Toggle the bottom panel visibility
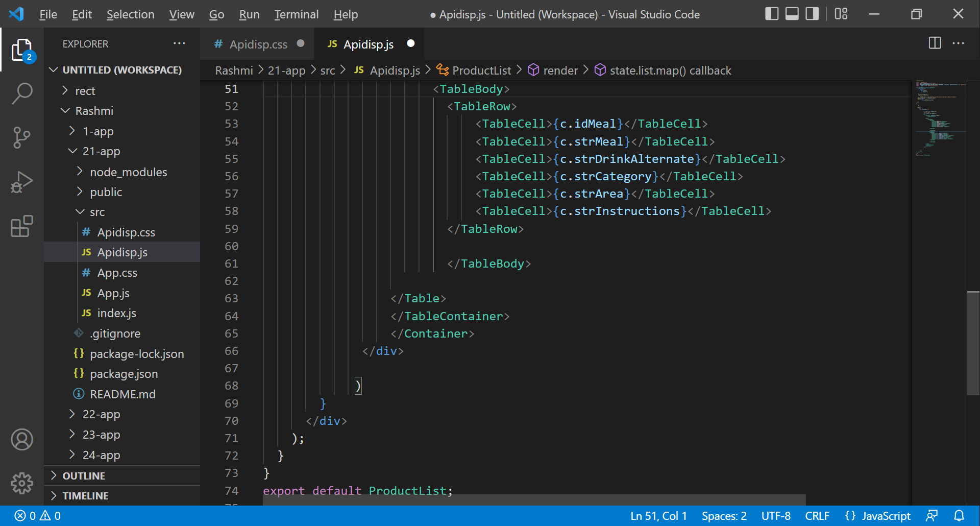 pyautogui.click(x=792, y=14)
